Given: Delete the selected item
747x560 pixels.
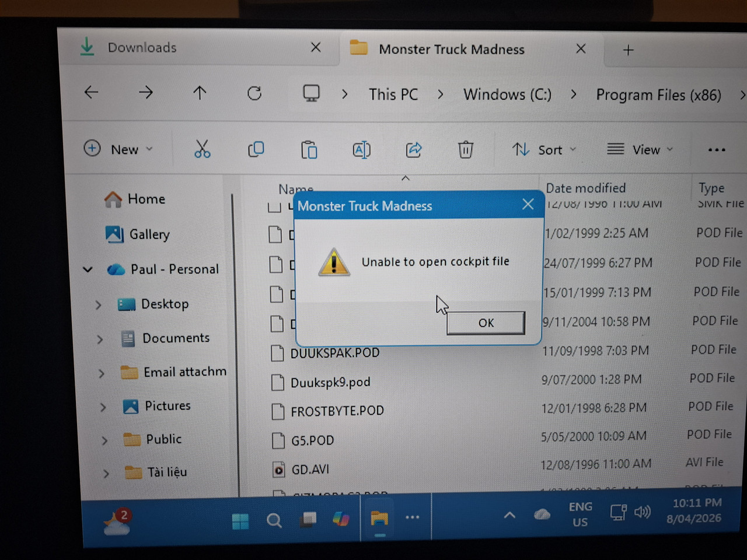Looking at the screenshot, I should pyautogui.click(x=465, y=150).
